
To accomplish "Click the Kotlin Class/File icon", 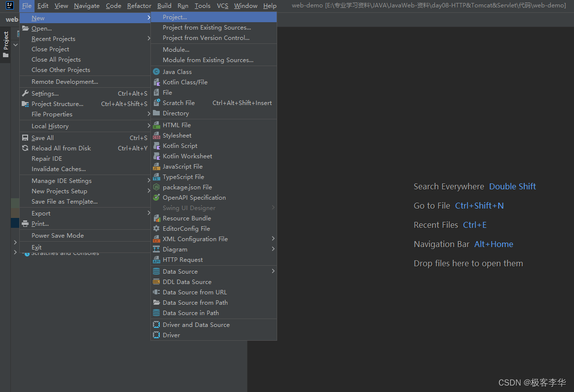I will (x=156, y=82).
